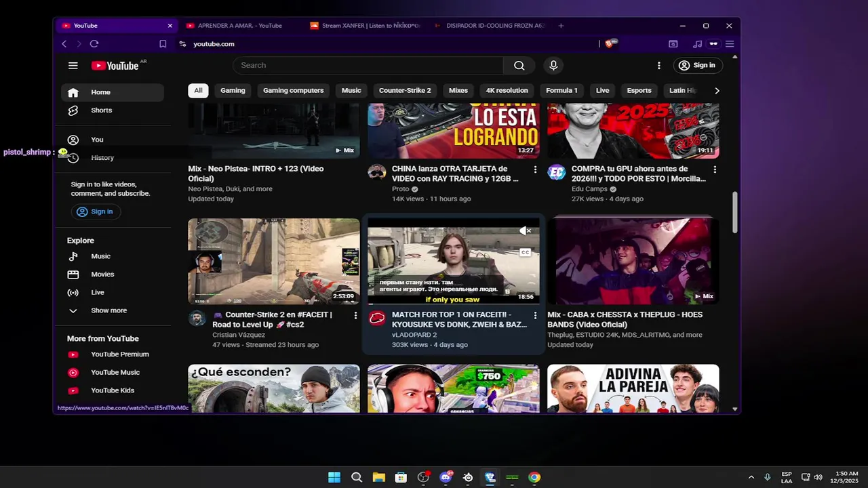Click the YouTube logo
The width and height of the screenshot is (868, 488).
[115, 66]
